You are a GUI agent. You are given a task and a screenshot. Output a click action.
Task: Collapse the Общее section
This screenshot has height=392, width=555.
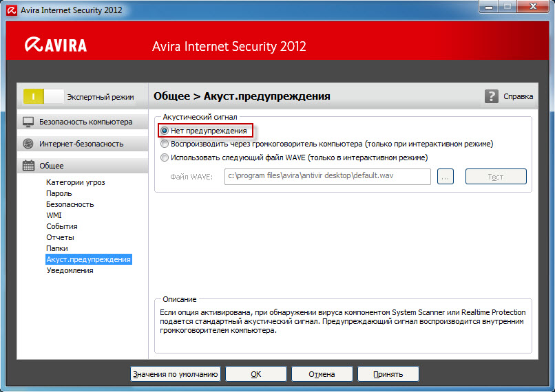tap(83, 166)
